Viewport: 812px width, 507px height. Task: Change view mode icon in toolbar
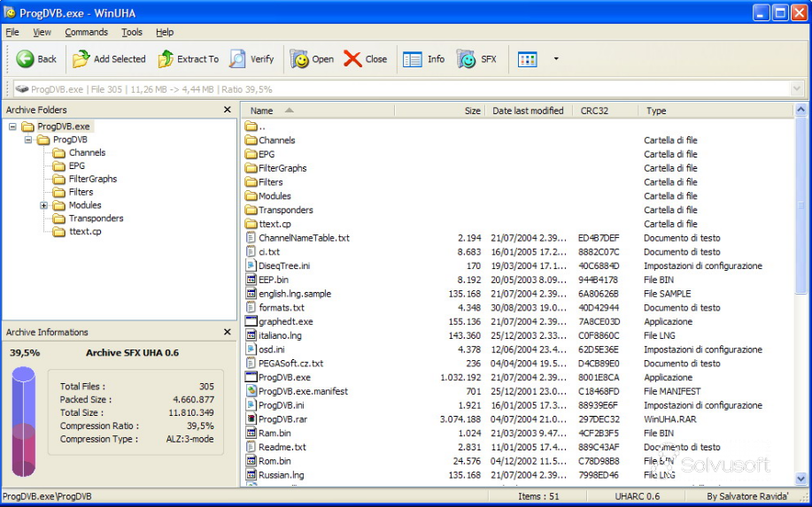[527, 59]
